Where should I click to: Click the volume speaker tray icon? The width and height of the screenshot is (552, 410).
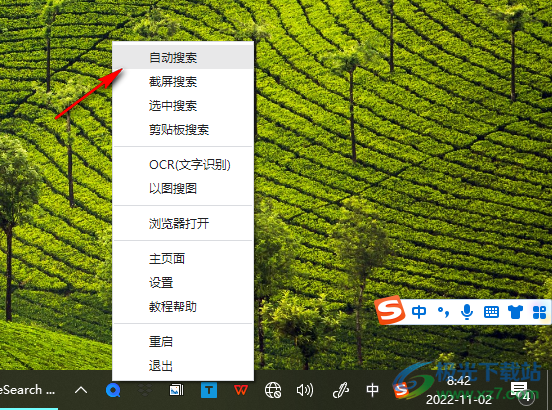305,390
